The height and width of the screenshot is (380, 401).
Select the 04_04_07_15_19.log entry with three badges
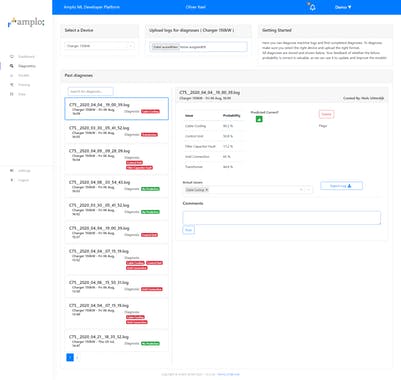pyautogui.click(x=116, y=260)
